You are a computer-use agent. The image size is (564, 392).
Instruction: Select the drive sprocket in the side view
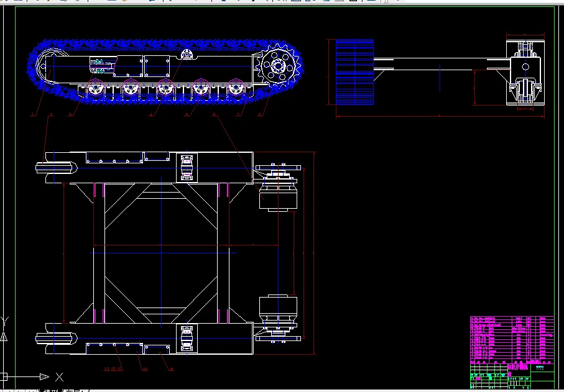pyautogui.click(x=278, y=66)
